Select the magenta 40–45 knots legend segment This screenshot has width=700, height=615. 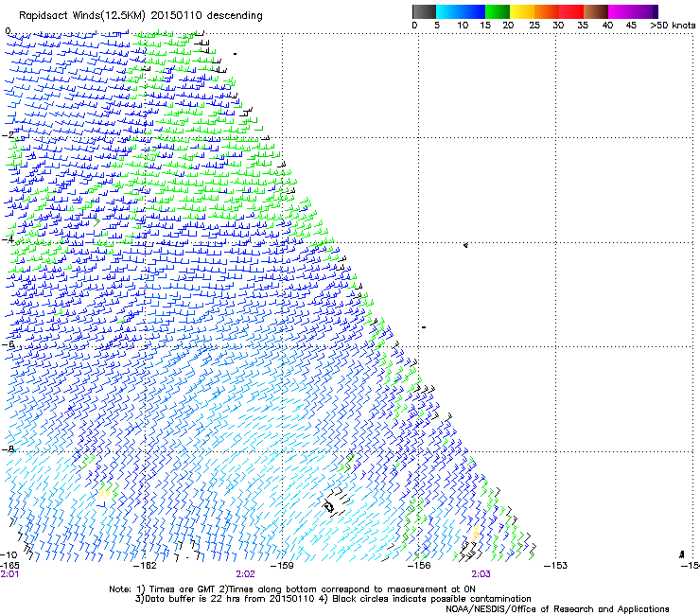coord(621,11)
